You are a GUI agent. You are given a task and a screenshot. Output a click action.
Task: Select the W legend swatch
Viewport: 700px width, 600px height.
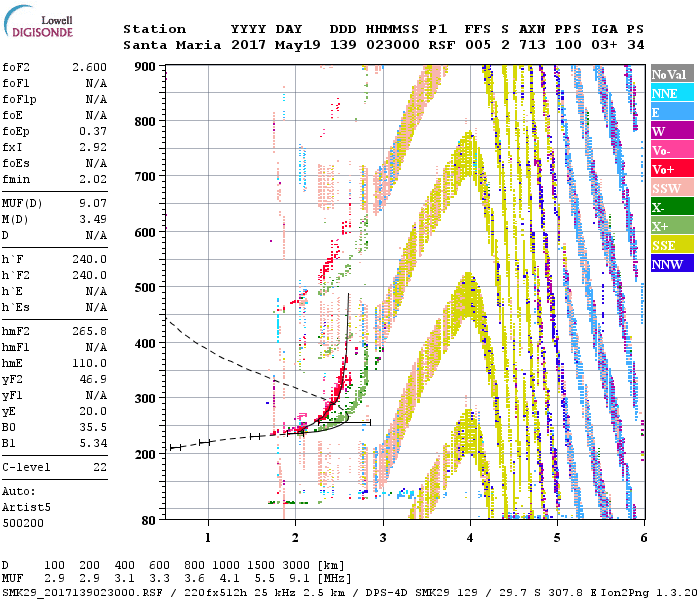(x=672, y=131)
